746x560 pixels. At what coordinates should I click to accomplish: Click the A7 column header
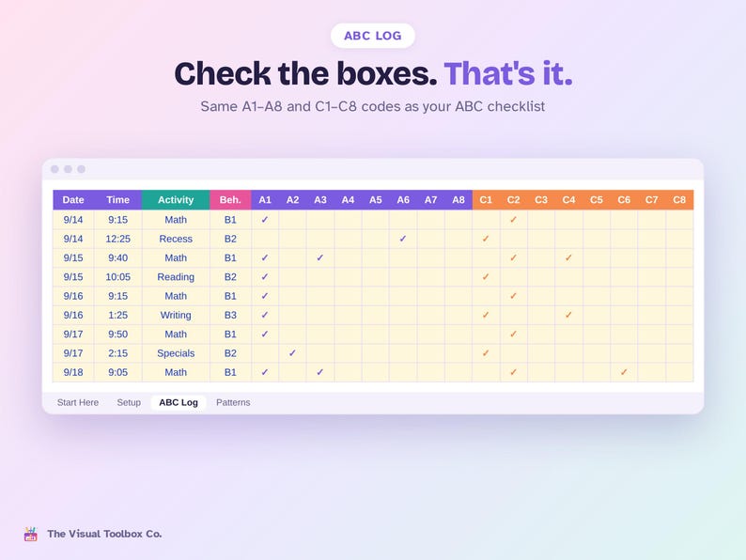tap(430, 200)
